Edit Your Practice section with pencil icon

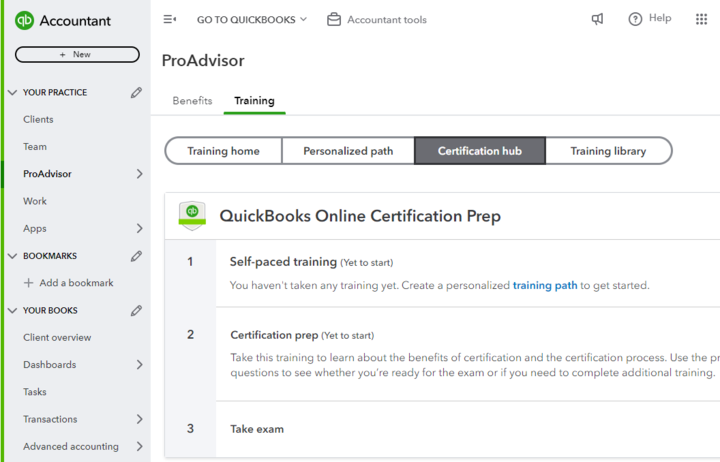[136, 92]
